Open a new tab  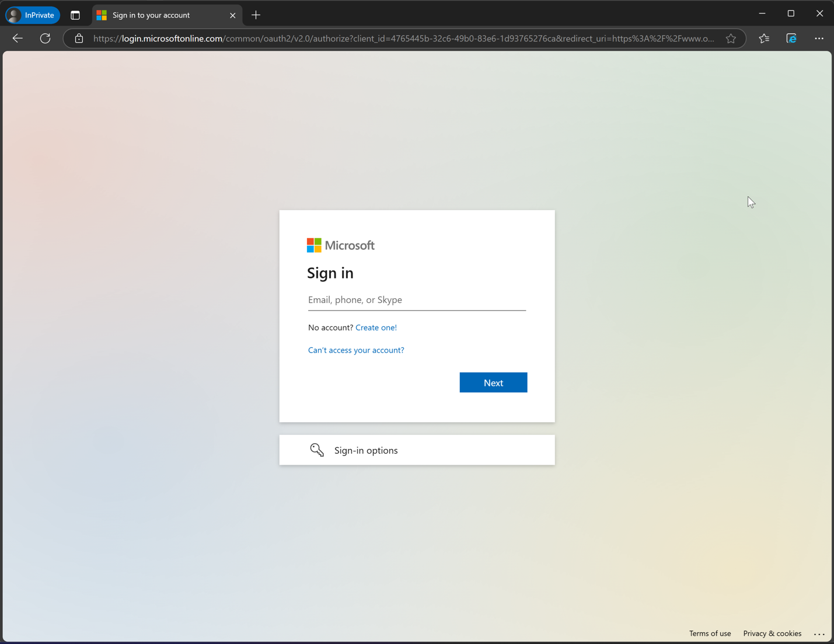pos(256,15)
